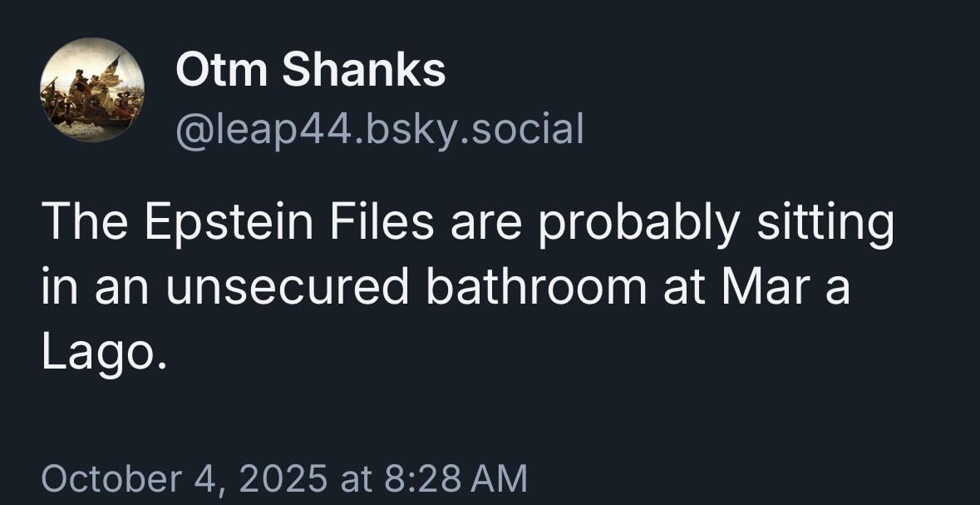The width and height of the screenshot is (980, 505).
Task: Click "Otm" in the author name
Action: coord(223,70)
